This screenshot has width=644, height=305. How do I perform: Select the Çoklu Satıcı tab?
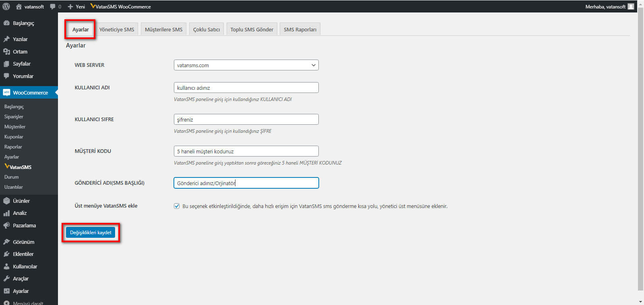tap(206, 29)
